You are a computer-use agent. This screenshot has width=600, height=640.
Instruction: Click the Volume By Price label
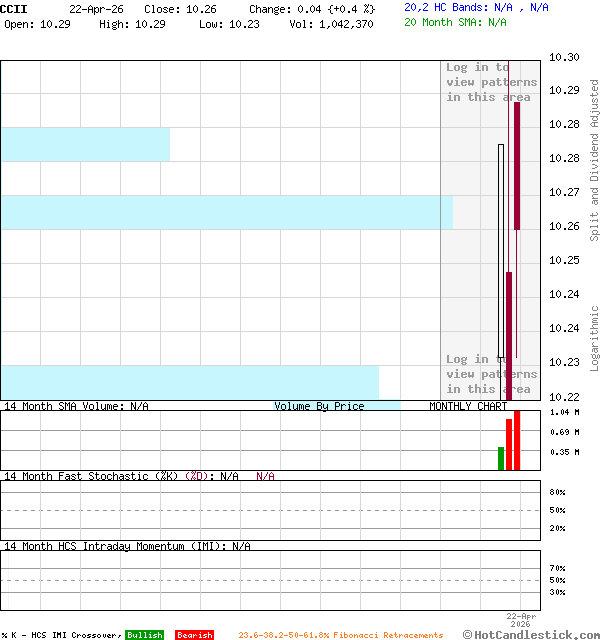[x=319, y=406]
